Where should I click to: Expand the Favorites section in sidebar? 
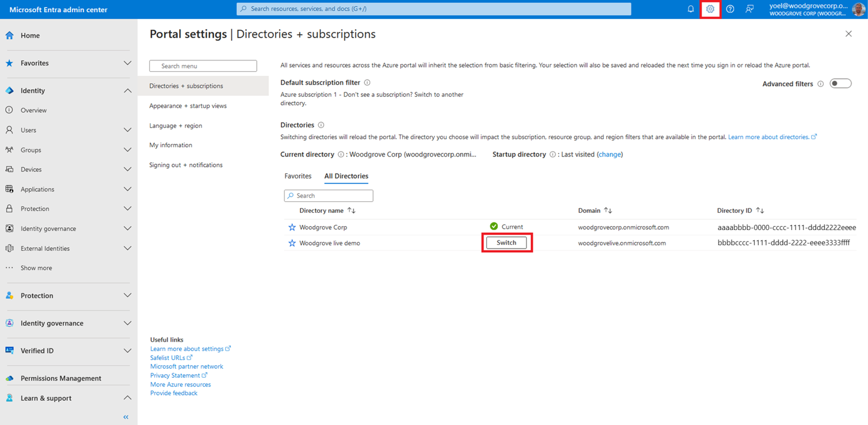click(127, 63)
